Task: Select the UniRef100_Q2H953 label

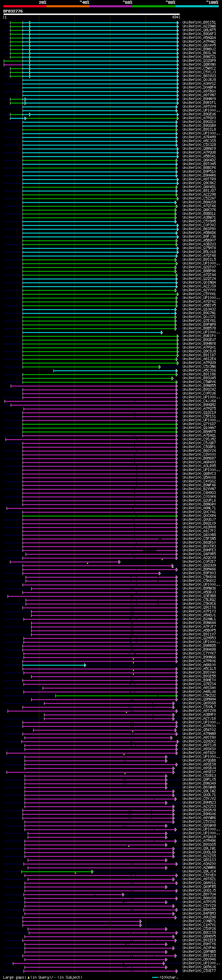Action: coord(199,638)
